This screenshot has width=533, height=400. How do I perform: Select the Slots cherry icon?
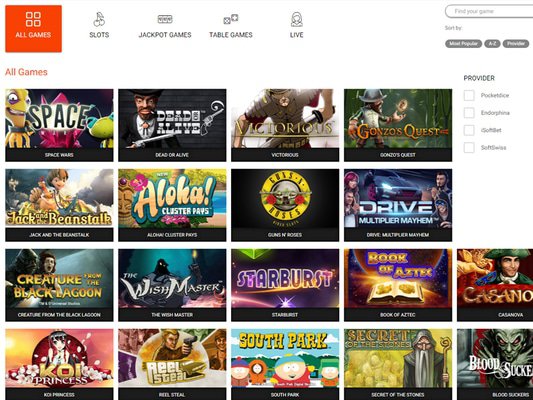(99, 19)
